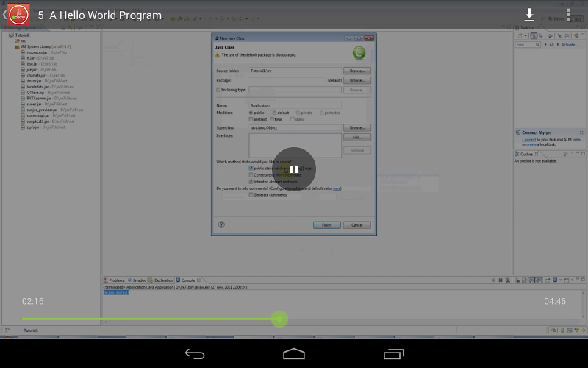Pause the video playback
The height and width of the screenshot is (368, 588).
point(294,169)
